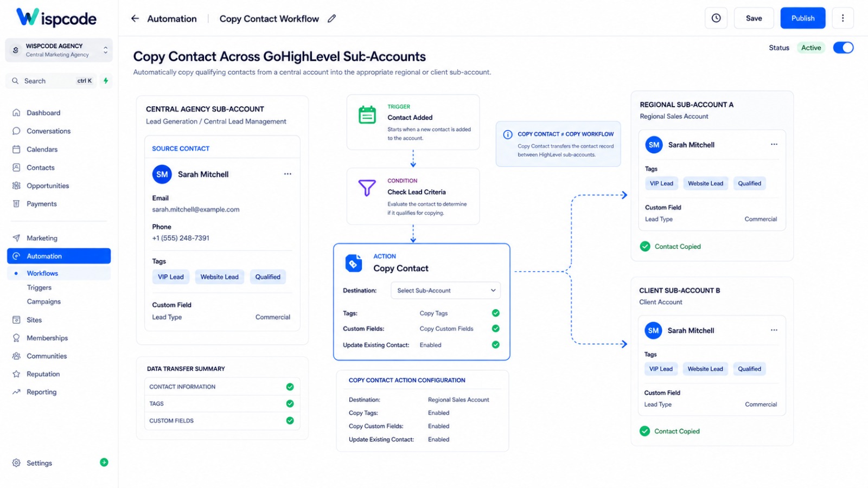Go to Conversations in sidebar
868x488 pixels.
[x=49, y=131]
